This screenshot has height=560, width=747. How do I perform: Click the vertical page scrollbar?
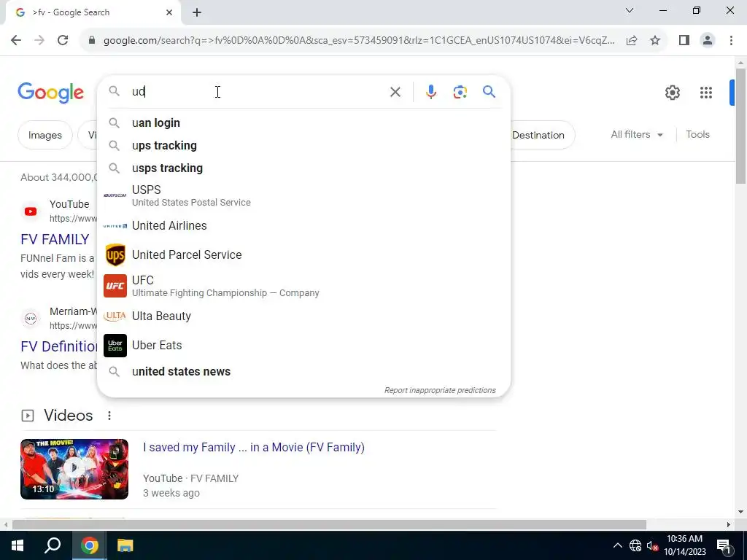(x=740, y=126)
